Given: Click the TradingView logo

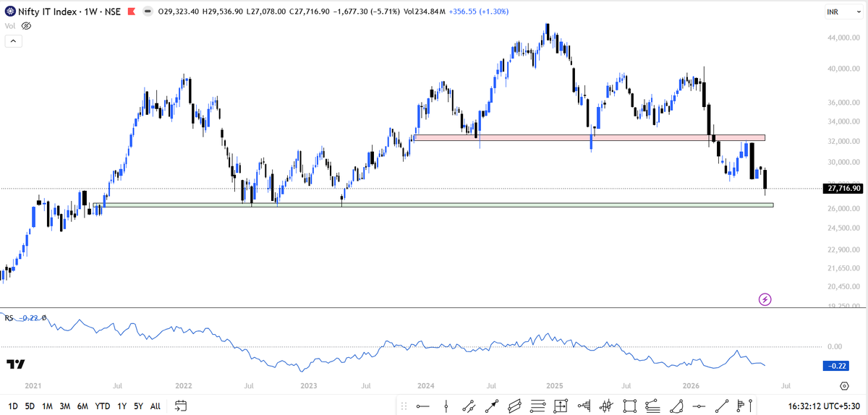Looking at the screenshot, I should (16, 364).
